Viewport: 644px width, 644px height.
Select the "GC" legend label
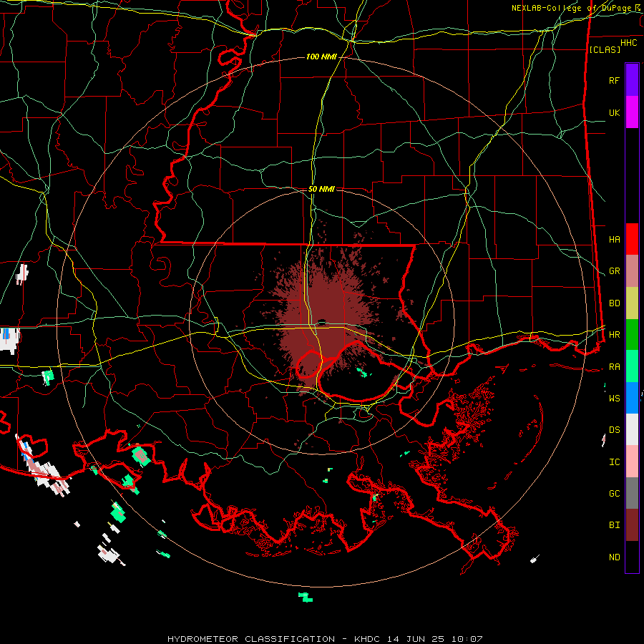[614, 493]
